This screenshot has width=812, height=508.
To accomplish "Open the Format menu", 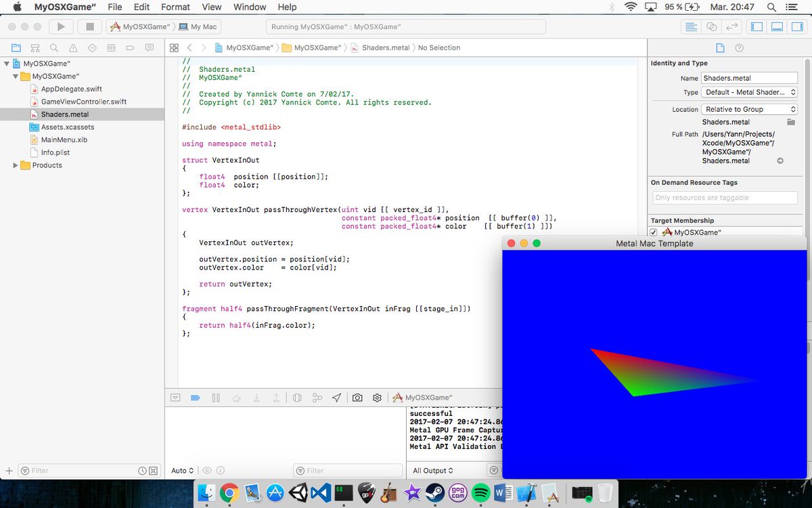I will click(x=175, y=7).
